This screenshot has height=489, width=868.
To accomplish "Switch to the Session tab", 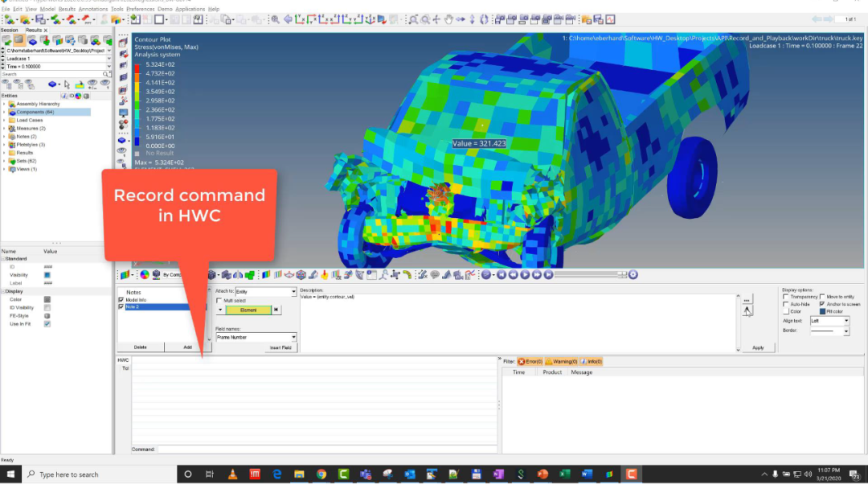I will 10,30.
